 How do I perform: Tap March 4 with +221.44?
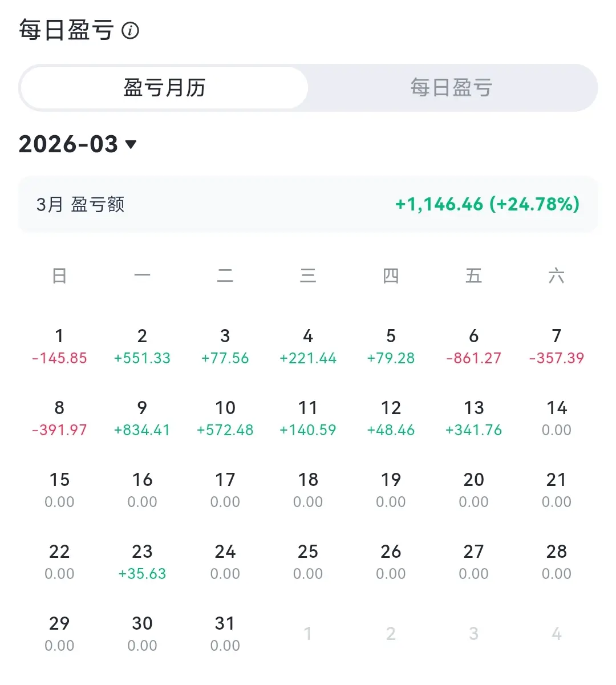(308, 347)
